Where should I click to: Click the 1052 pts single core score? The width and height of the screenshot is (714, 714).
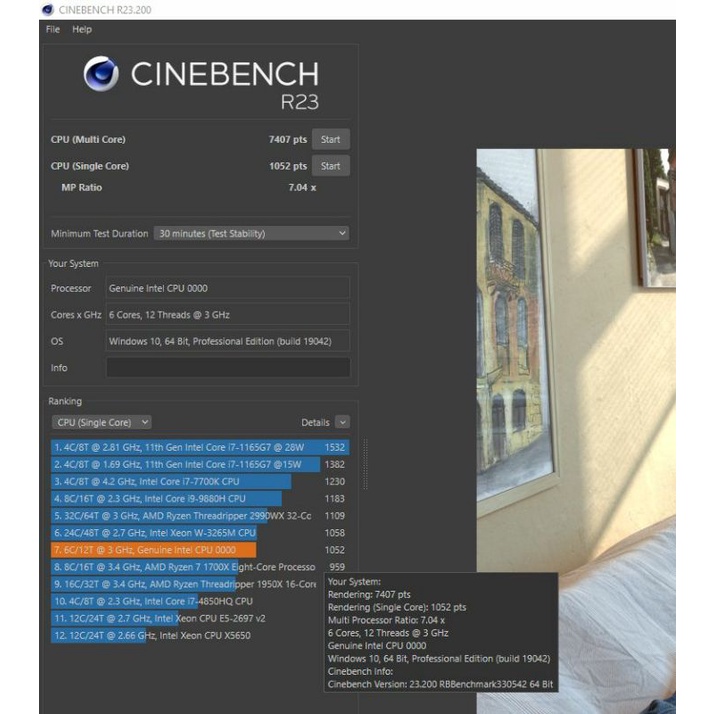[x=288, y=166]
